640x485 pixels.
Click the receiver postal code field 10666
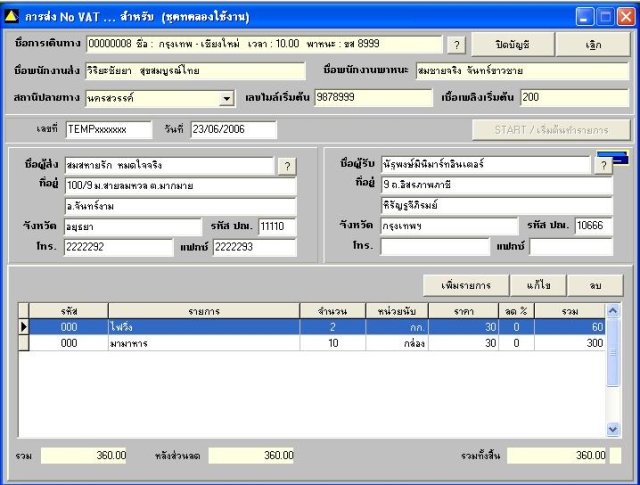pyautogui.click(x=594, y=226)
